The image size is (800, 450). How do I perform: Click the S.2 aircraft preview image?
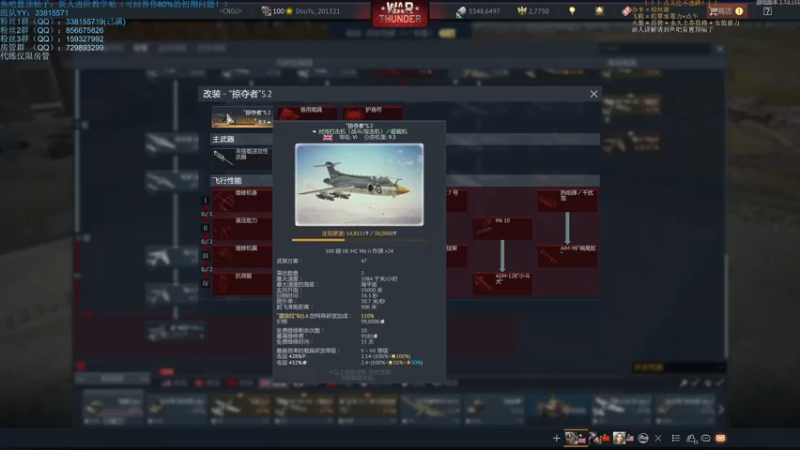[x=359, y=184]
